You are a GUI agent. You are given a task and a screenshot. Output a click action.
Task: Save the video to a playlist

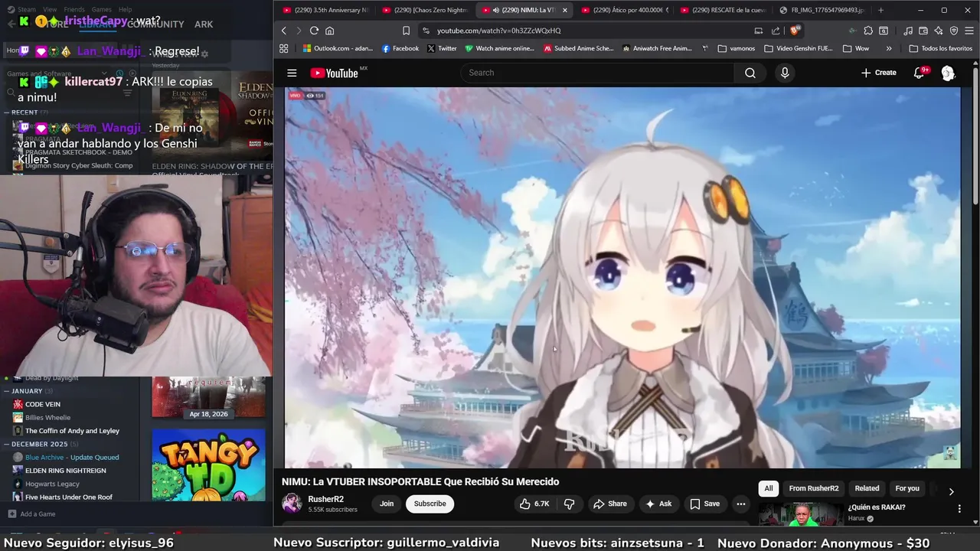pyautogui.click(x=705, y=504)
